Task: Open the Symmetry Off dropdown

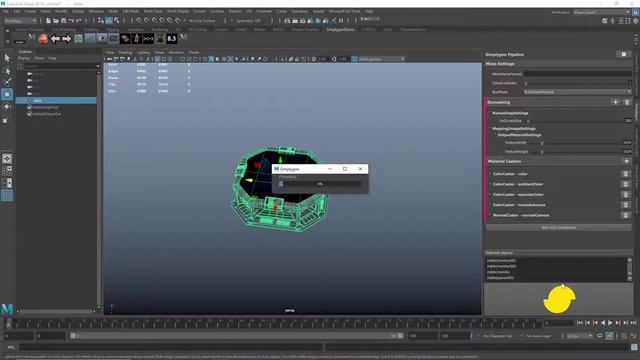Action: (248, 20)
